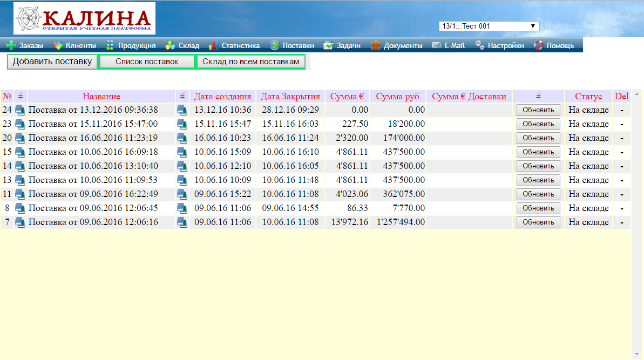Click the scrollbar up arrow
This screenshot has width=644, height=360.
(x=636, y=94)
